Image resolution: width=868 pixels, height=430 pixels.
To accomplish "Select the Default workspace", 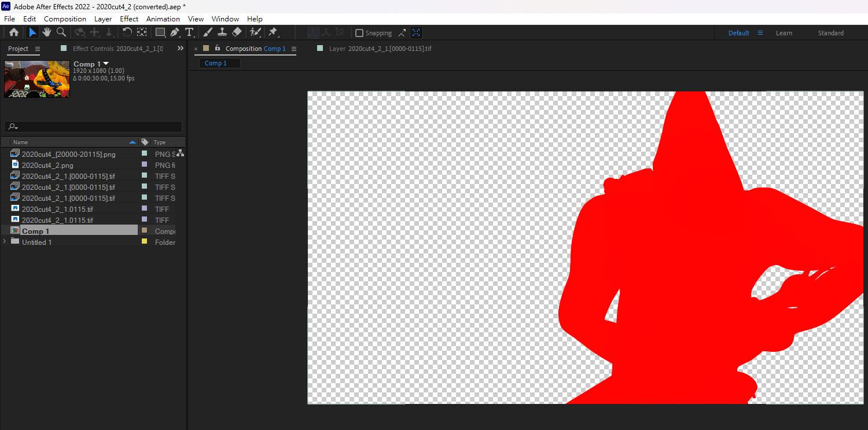I will 738,33.
